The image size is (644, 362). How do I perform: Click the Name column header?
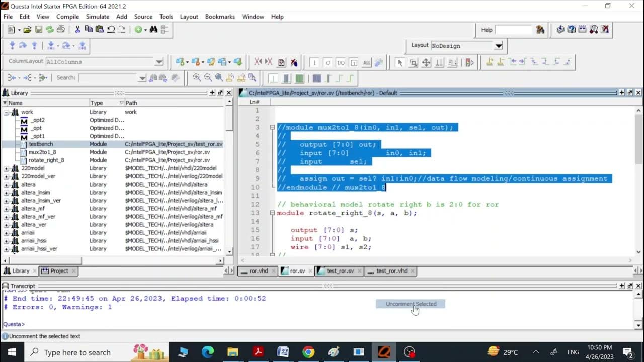click(45, 103)
